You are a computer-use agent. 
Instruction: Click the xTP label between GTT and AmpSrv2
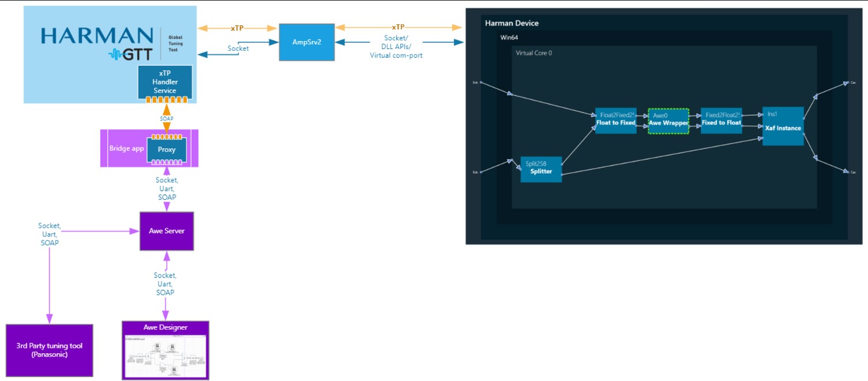[237, 28]
